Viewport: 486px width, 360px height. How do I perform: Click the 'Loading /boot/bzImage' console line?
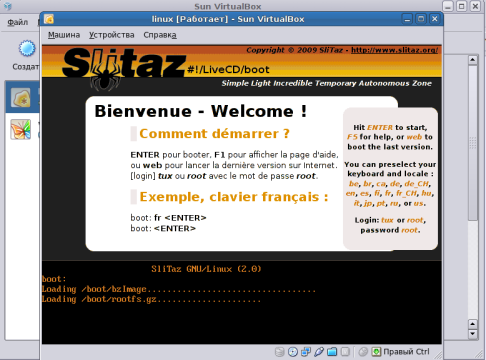[179, 289]
